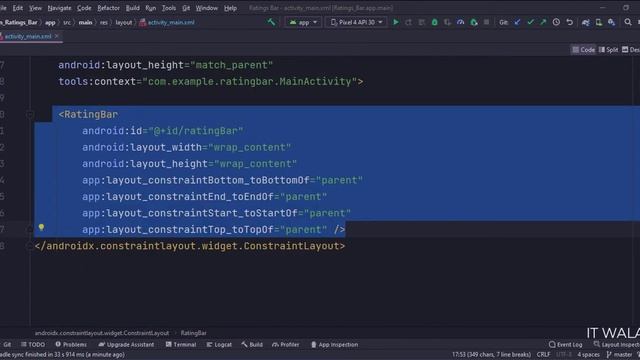Click the 17:53 caret position indicator
This screenshot has width=640, height=360.
(491, 355)
